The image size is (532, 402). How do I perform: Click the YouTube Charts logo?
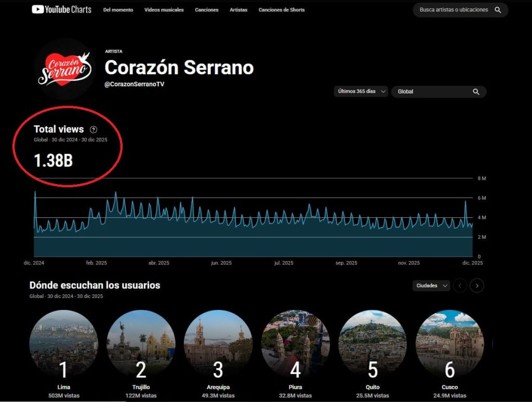[x=61, y=9]
